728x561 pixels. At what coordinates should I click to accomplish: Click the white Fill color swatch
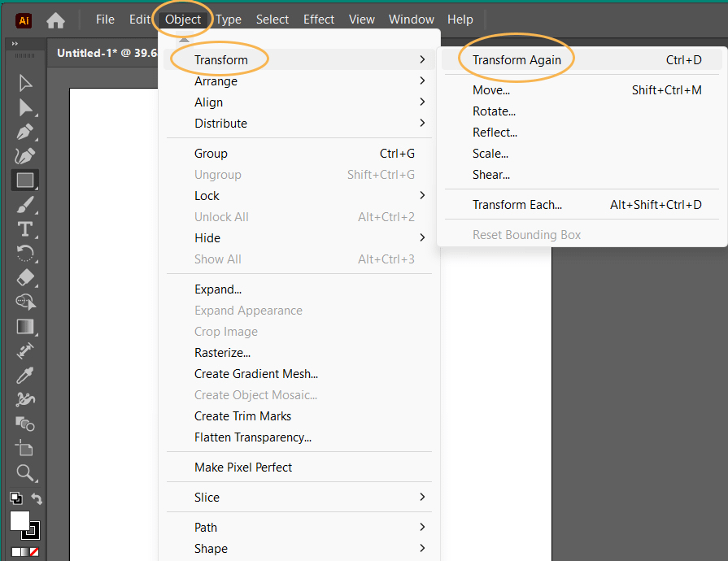pyautogui.click(x=20, y=521)
